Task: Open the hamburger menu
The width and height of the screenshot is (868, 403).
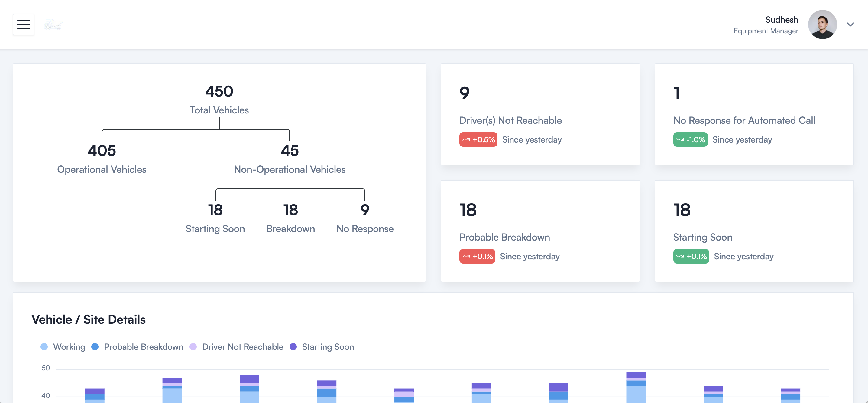Action: tap(24, 24)
